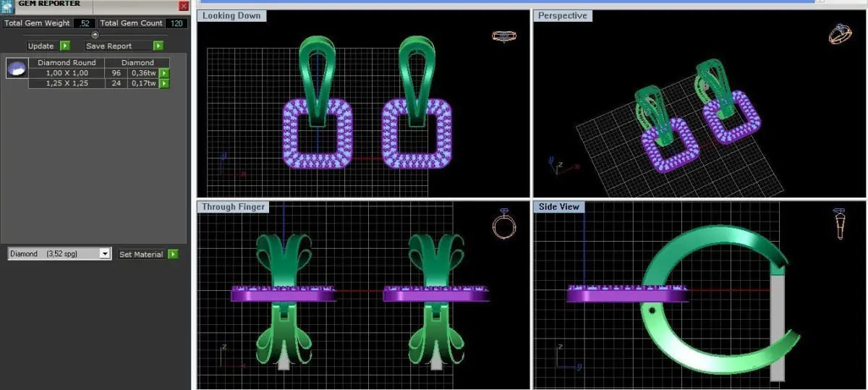Select the 1,25 X 1,25 size cell
Viewport: 868px width, 390px height.
pos(66,83)
